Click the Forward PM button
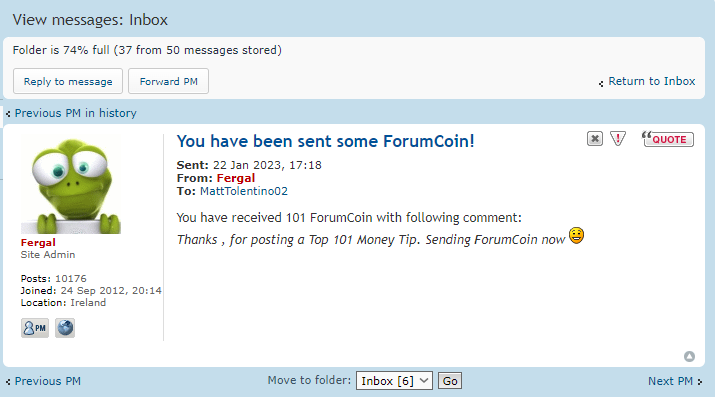This screenshot has width=717, height=397. click(x=168, y=81)
